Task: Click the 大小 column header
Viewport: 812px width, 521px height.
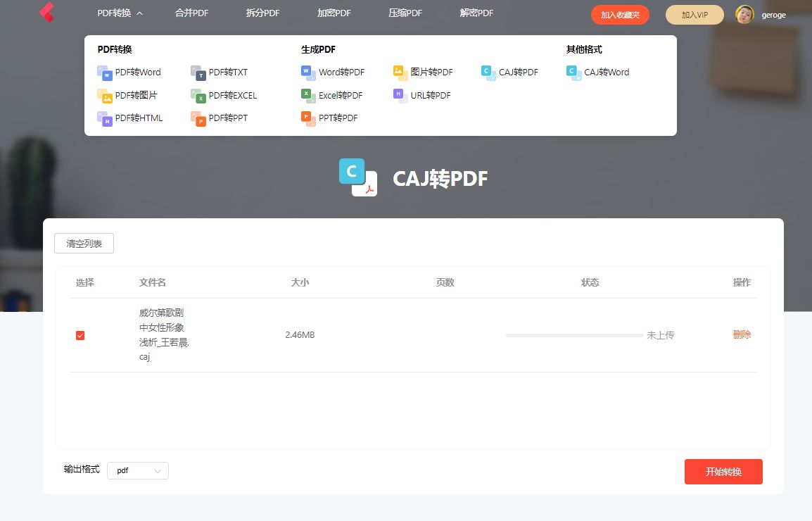Action: (300, 282)
